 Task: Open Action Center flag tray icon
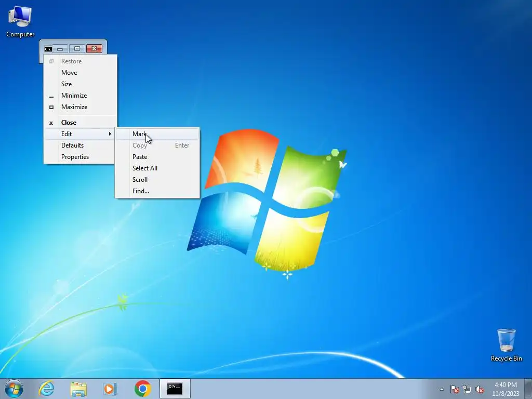tap(455, 389)
